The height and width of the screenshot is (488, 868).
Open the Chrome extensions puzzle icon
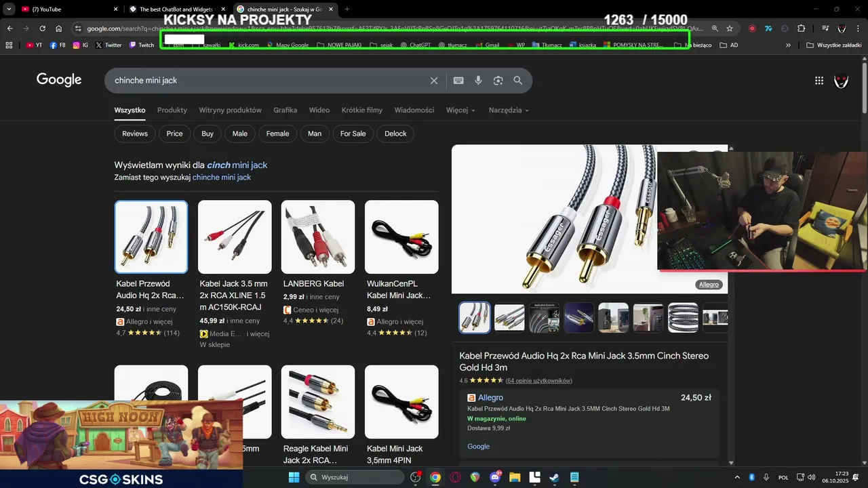801,28
